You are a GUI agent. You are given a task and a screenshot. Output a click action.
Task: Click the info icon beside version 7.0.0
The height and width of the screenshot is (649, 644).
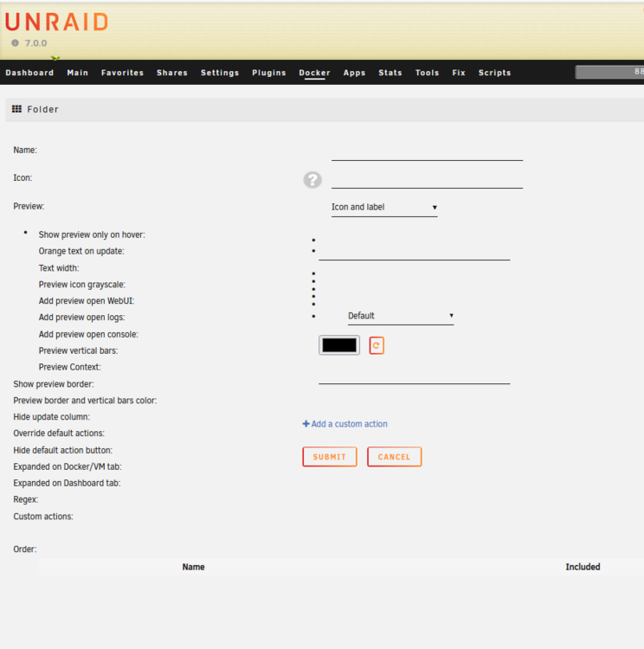16,42
